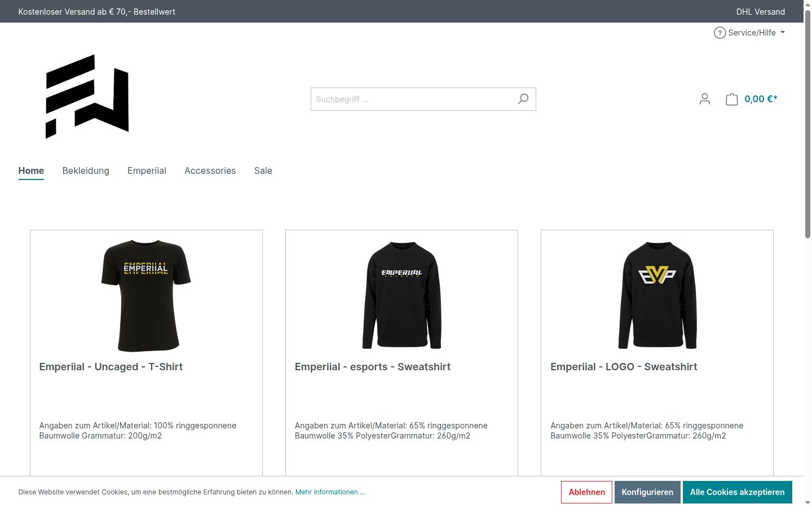Click the page vertical scrollbar
Image resolution: width=812 pixels, height=508 pixels.
807,124
